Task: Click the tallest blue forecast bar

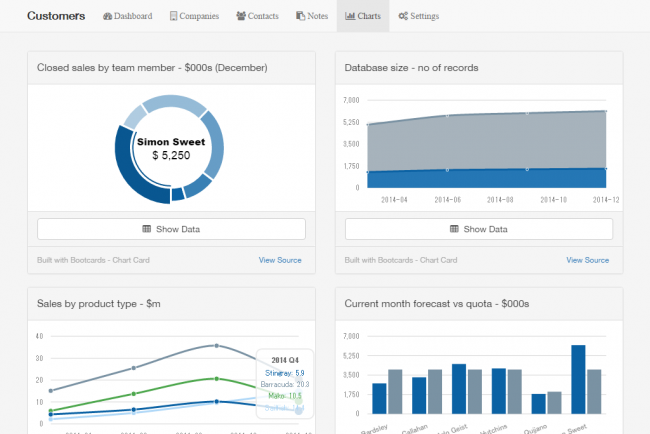Action: pos(578,379)
